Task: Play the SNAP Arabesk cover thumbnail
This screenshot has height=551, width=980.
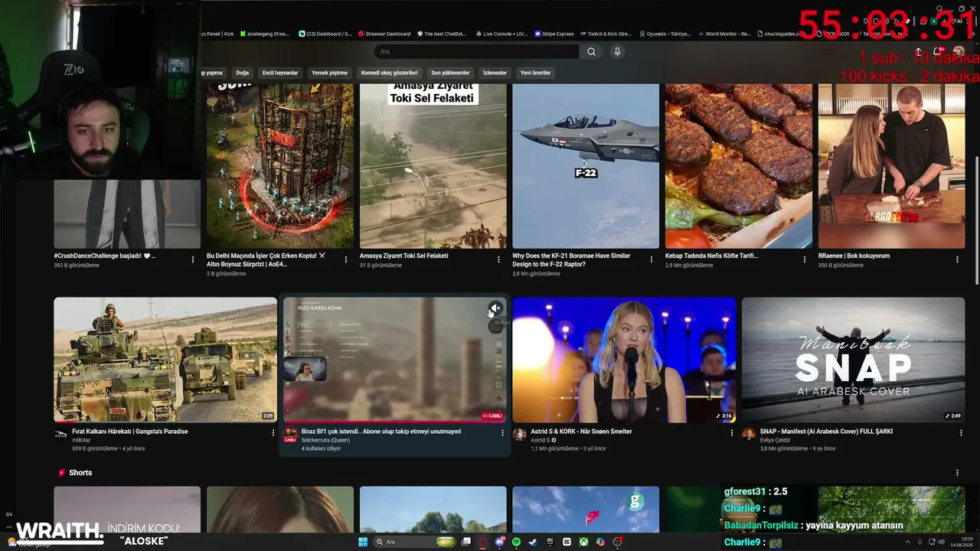Action: [853, 360]
